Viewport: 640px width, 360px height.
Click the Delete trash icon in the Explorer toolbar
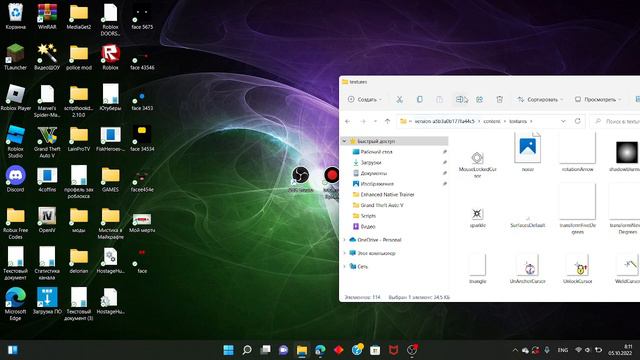point(499,100)
